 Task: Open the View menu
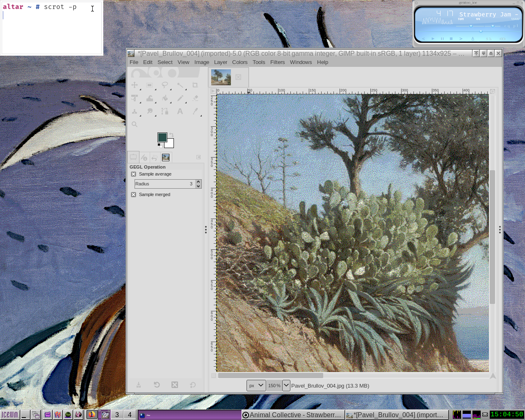tap(183, 62)
